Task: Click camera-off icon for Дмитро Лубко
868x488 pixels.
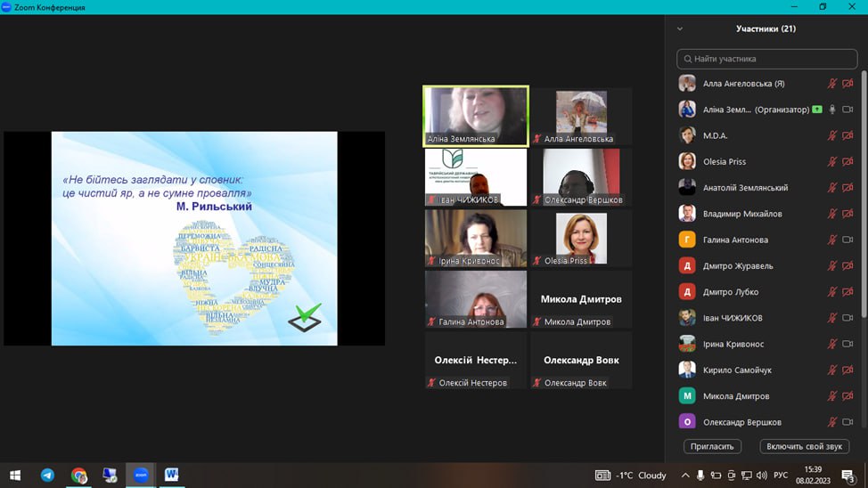Action: point(848,291)
